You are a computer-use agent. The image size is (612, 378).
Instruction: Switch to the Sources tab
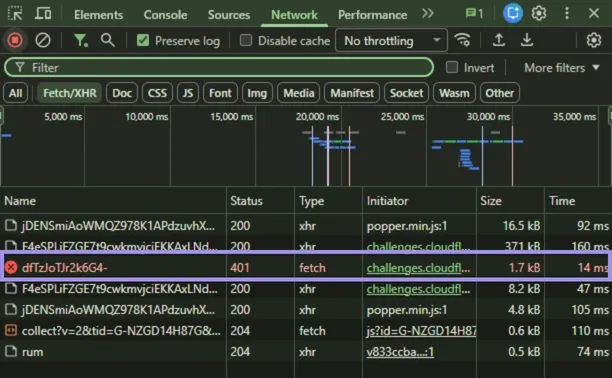point(229,15)
